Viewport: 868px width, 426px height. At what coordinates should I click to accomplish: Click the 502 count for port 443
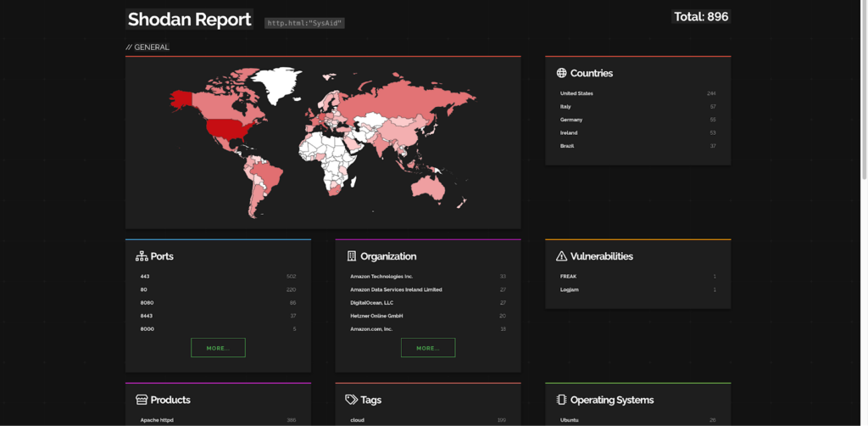click(x=292, y=277)
